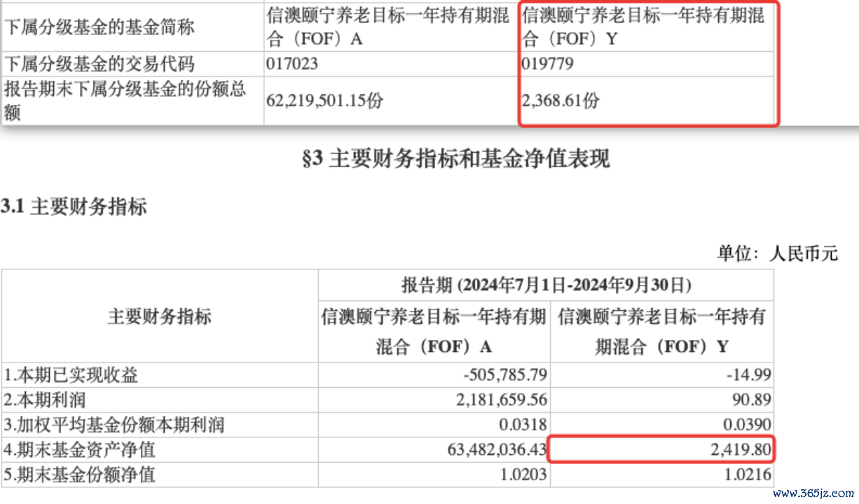Image resolution: width=859 pixels, height=504 pixels.
Task: Click the value -14.99
Action: click(748, 375)
